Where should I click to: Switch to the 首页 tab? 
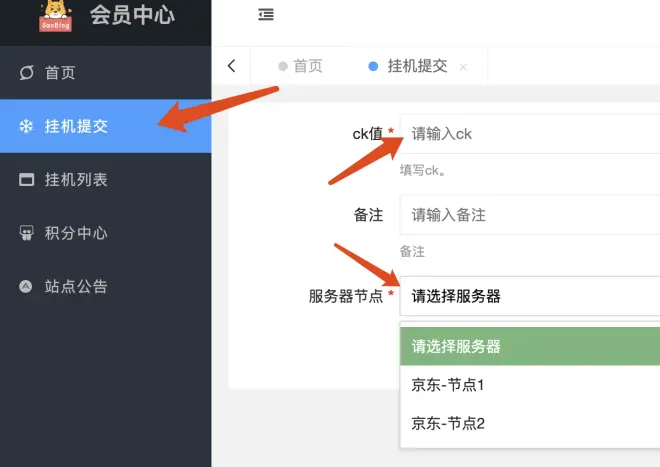(300, 66)
